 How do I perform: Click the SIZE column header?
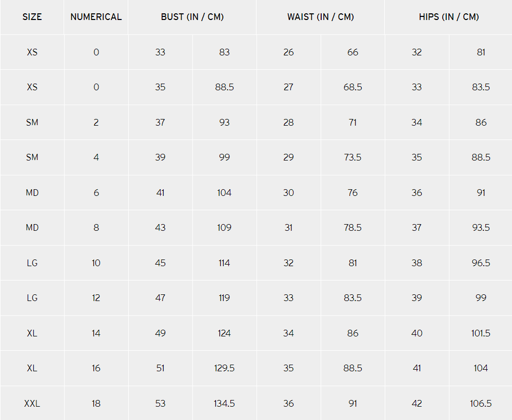pyautogui.click(x=32, y=17)
